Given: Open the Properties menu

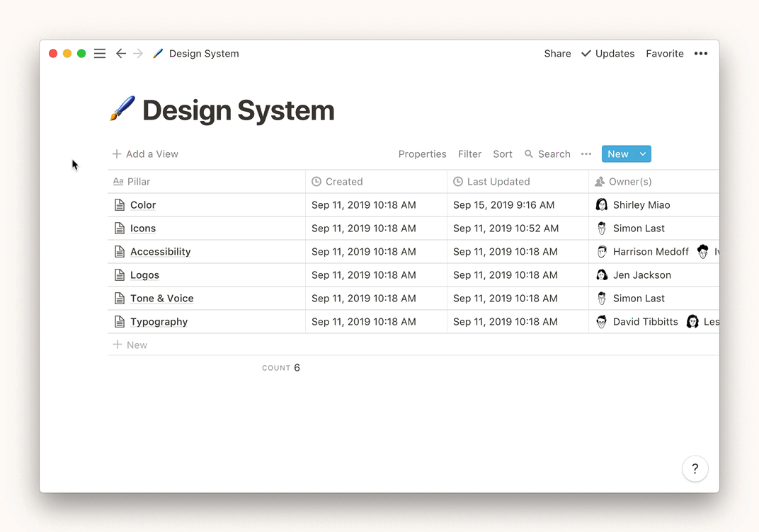Looking at the screenshot, I should click(x=422, y=154).
